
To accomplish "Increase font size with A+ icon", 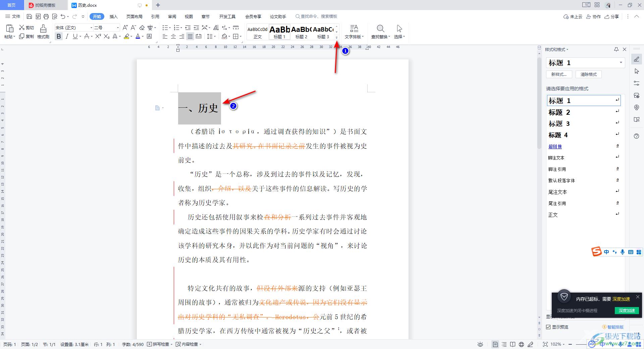I will coord(125,28).
